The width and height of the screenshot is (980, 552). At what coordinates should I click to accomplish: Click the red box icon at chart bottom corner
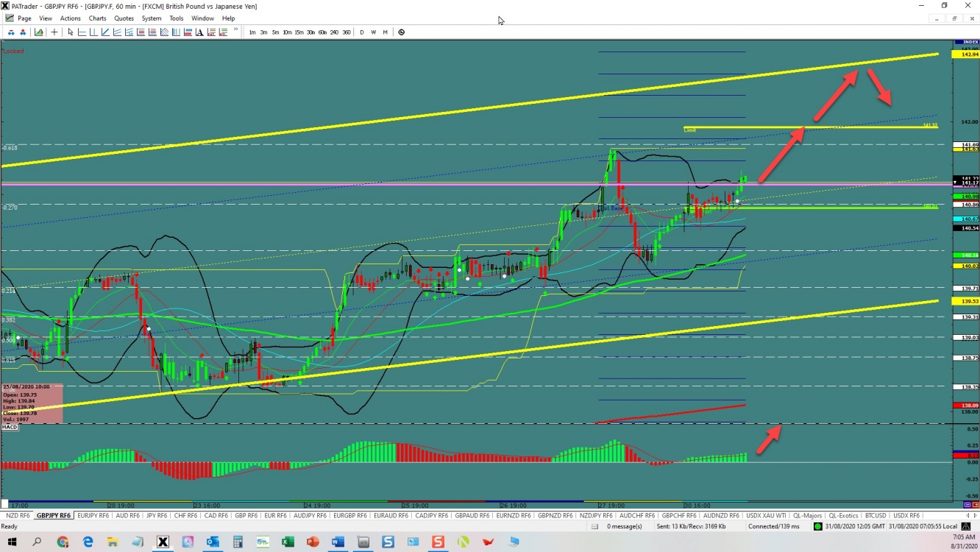(975, 505)
